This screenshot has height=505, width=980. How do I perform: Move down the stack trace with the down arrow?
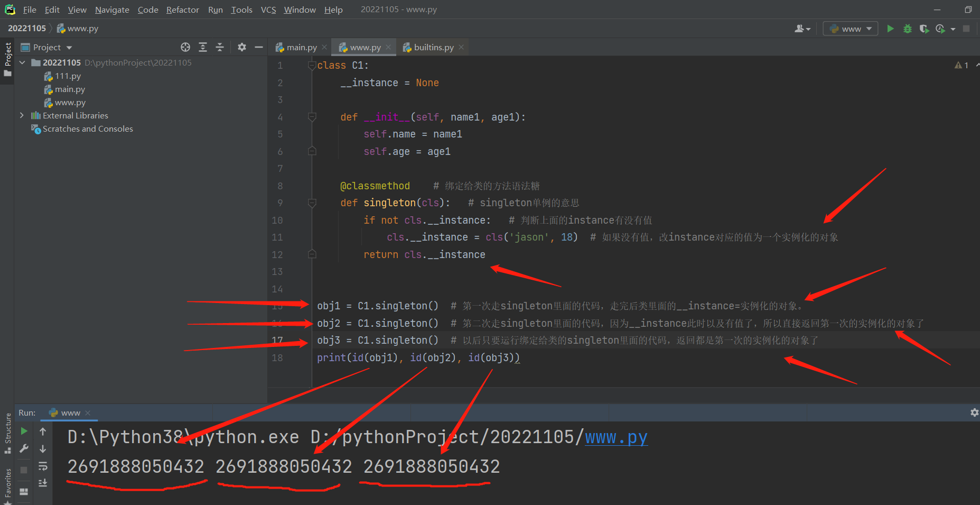point(43,448)
